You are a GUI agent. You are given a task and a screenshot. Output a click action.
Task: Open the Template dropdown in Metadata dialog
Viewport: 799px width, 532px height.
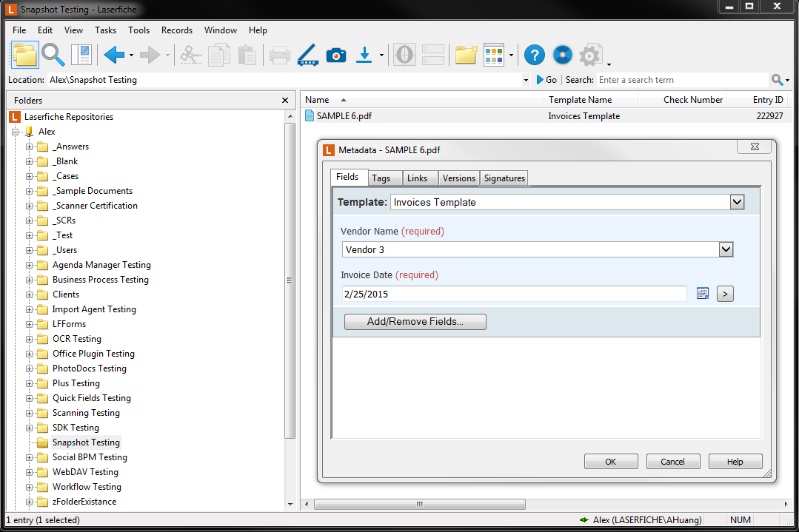[x=737, y=202]
